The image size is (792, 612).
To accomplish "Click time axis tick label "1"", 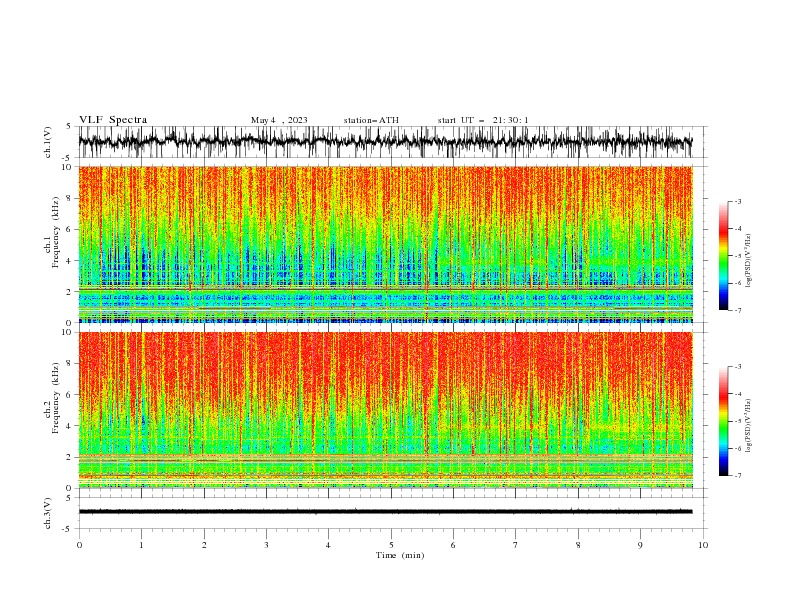I will [x=141, y=545].
